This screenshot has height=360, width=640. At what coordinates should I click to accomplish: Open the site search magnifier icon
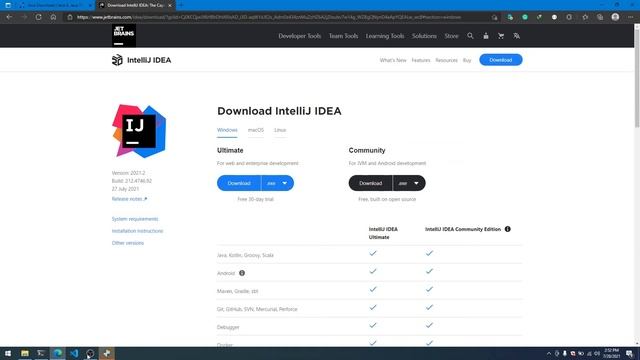(470, 36)
